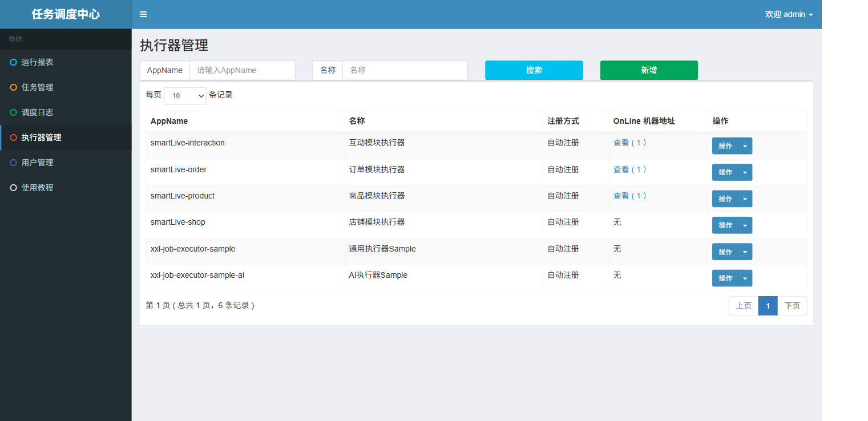Focus the 名称 filter text box
Image resolution: width=868 pixels, height=421 pixels.
pos(405,70)
